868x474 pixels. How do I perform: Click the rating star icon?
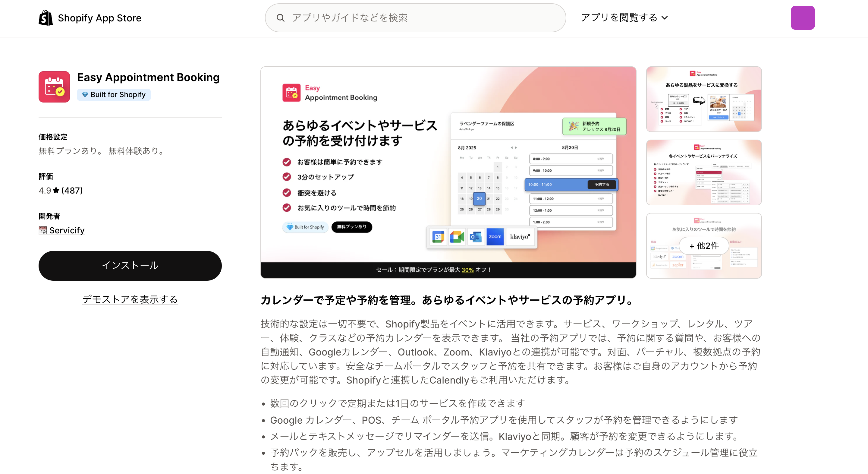click(x=56, y=191)
